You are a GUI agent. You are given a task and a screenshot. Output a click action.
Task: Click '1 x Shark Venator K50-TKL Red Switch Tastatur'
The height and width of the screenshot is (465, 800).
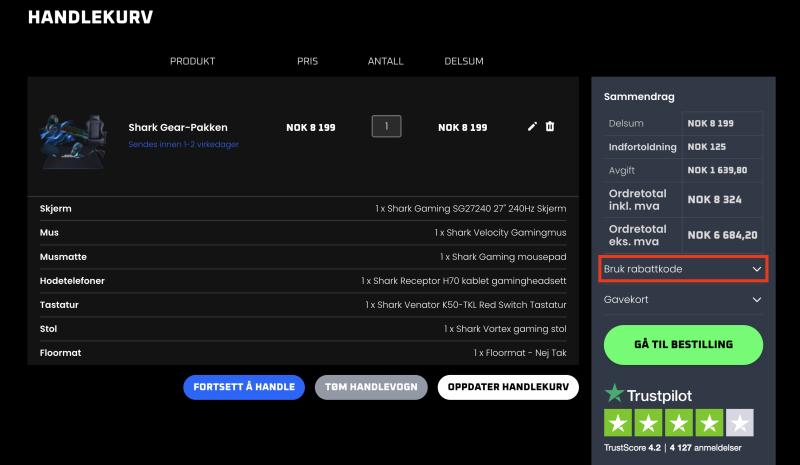465,305
